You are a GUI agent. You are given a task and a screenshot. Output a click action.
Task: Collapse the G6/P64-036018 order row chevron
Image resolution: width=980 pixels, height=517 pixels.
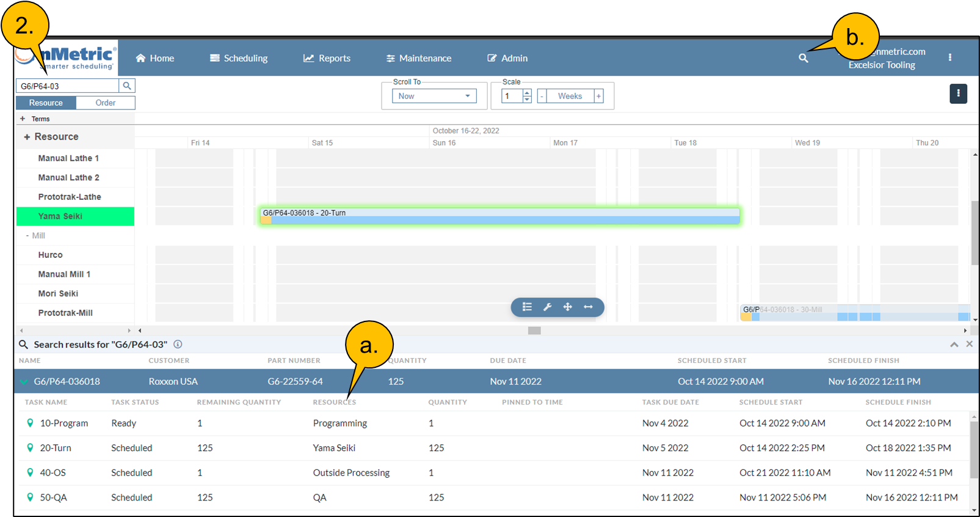point(24,381)
